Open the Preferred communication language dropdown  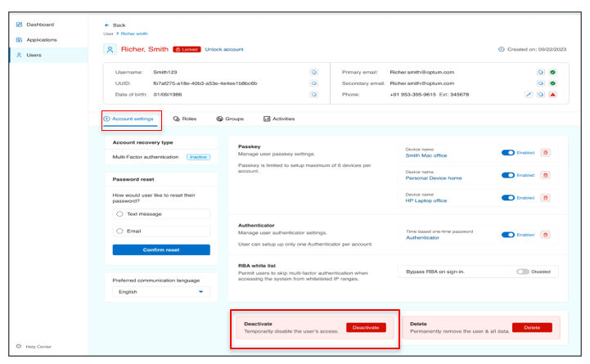pos(161,292)
